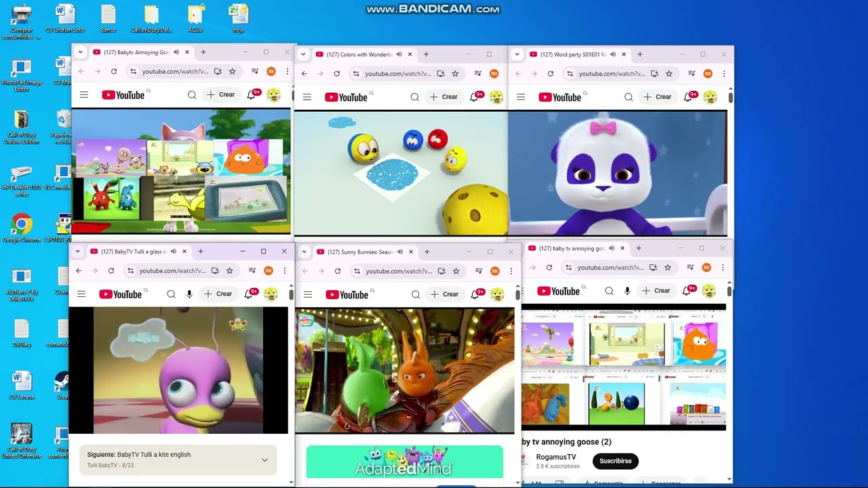Open YouTube guide menu in Colors with Wonderballs window
Image resolution: width=868 pixels, height=488 pixels.
point(307,97)
